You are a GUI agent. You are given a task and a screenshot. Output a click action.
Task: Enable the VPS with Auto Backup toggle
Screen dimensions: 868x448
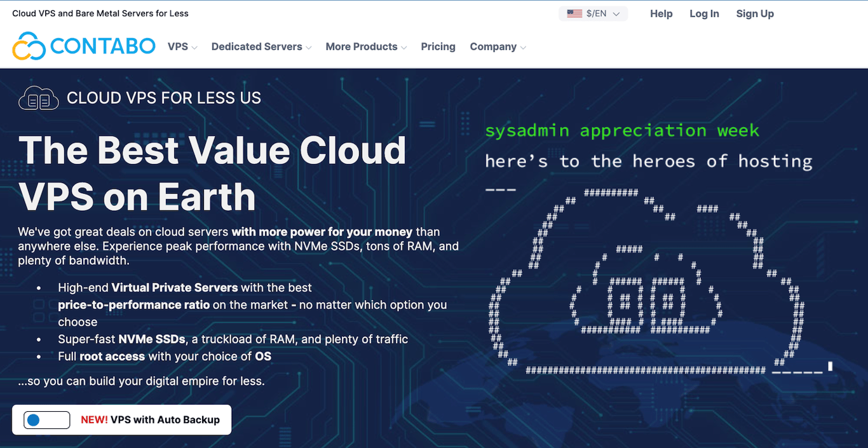[45, 419]
